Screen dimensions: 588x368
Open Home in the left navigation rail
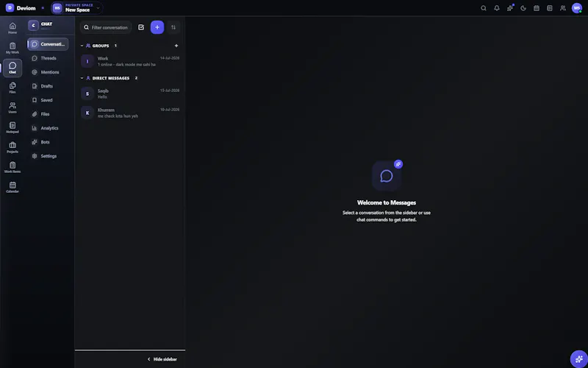[12, 28]
